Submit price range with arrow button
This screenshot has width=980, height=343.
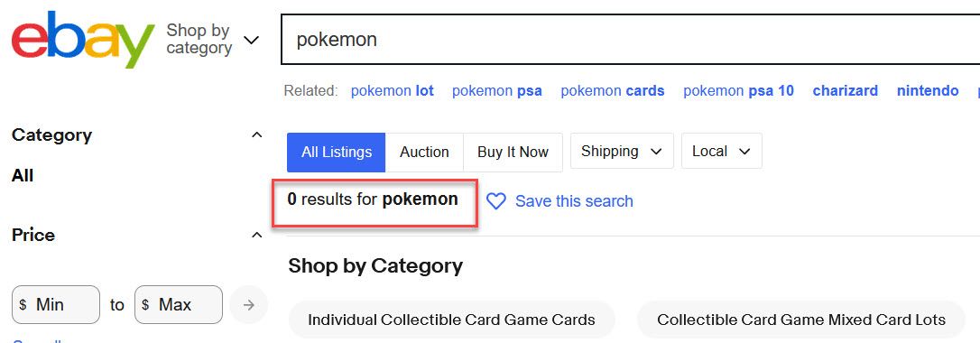pos(249,305)
